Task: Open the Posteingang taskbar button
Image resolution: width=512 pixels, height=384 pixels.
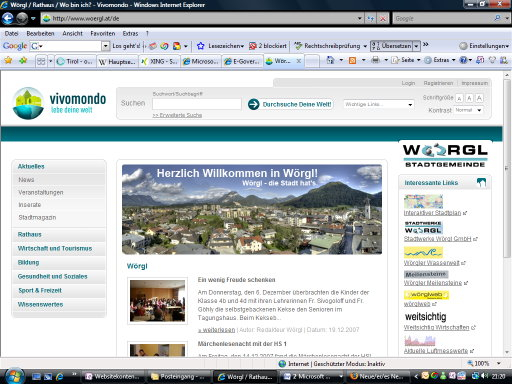Action: click(x=178, y=377)
